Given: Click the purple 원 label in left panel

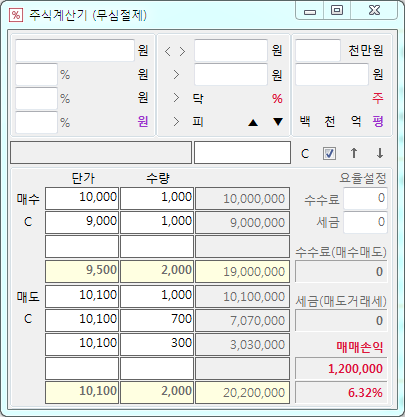Looking at the screenshot, I should pyautogui.click(x=143, y=121).
